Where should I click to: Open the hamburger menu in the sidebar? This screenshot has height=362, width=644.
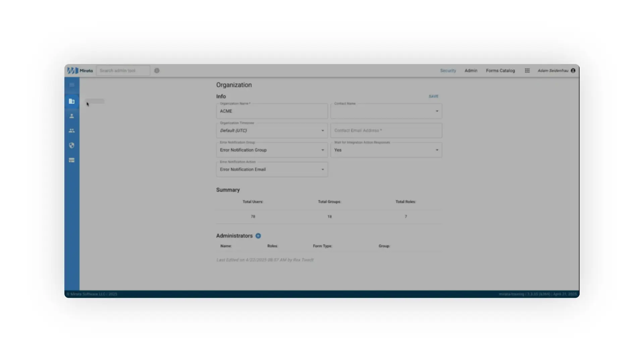(71, 84)
